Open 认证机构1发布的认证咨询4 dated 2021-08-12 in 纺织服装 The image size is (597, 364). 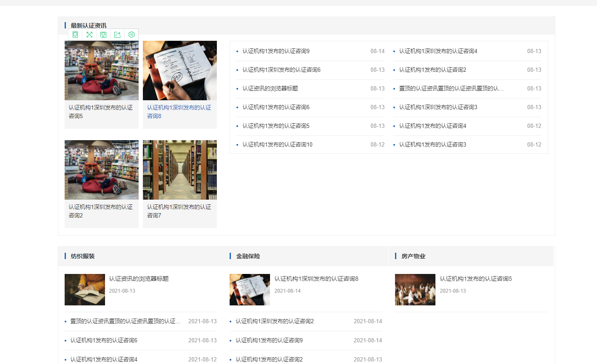click(x=104, y=359)
